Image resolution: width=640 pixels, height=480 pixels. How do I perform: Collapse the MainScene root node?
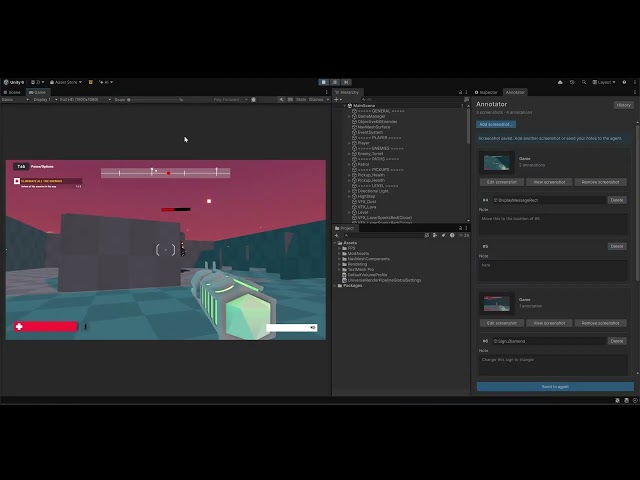coord(345,106)
